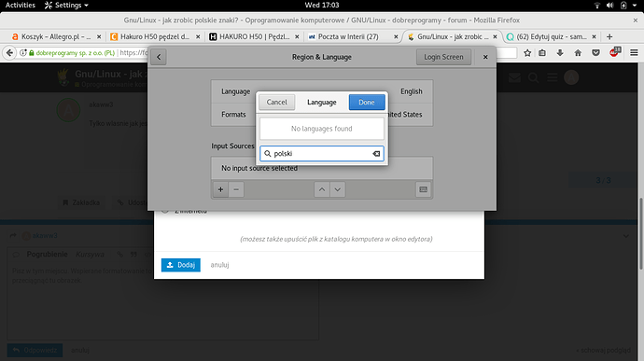
Task: Click the Kursywa italic editor button
Action: [90, 255]
